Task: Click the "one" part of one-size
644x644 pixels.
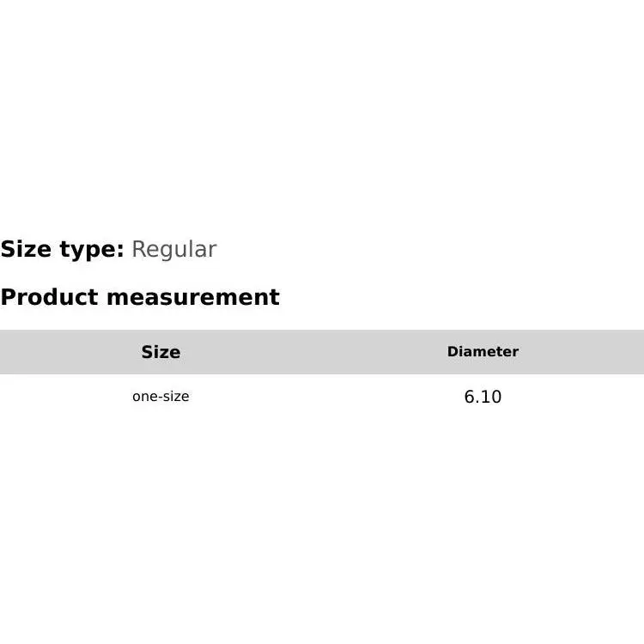Action: [x=143, y=397]
